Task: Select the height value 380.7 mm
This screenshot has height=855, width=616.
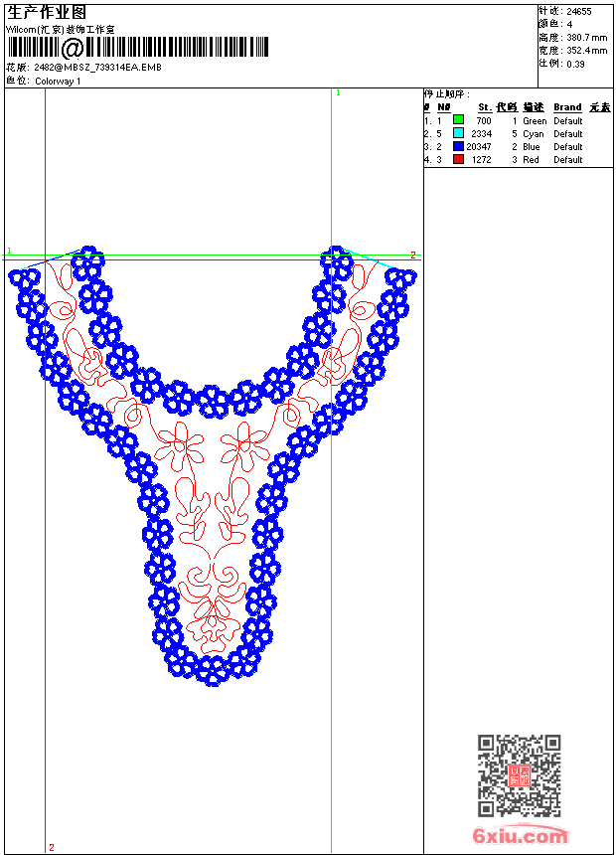Action: tap(585, 37)
